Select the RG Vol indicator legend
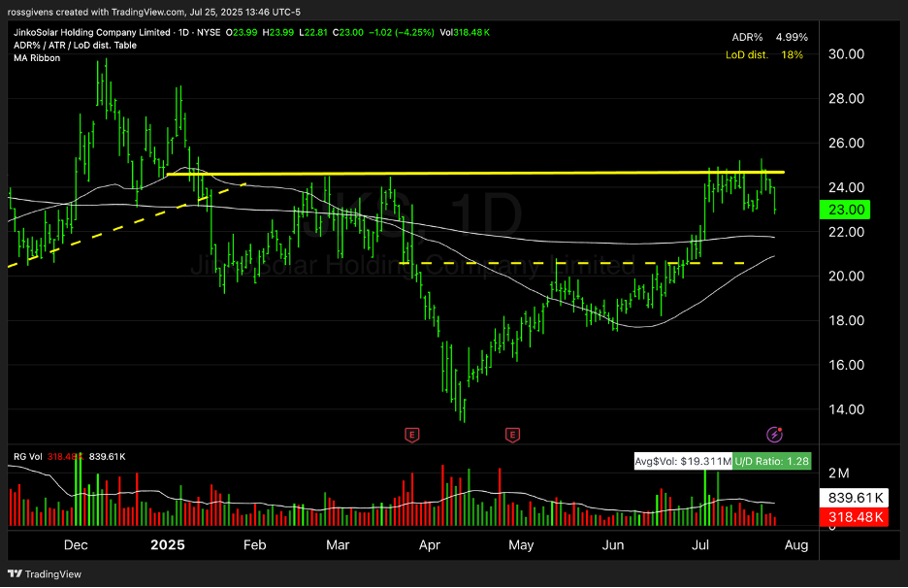 click(x=29, y=456)
